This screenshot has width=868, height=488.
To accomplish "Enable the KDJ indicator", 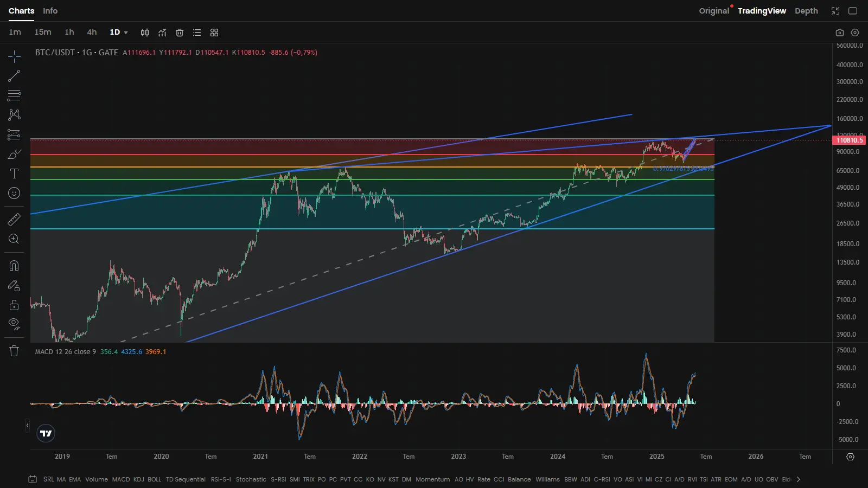I will pyautogui.click(x=139, y=479).
